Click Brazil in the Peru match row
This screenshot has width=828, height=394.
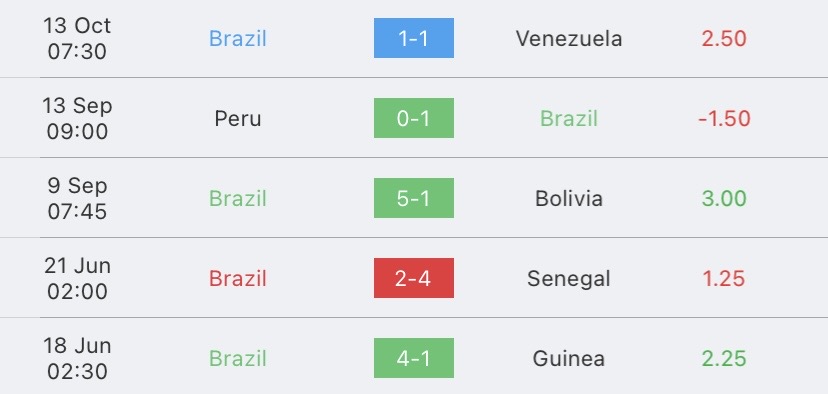click(569, 118)
